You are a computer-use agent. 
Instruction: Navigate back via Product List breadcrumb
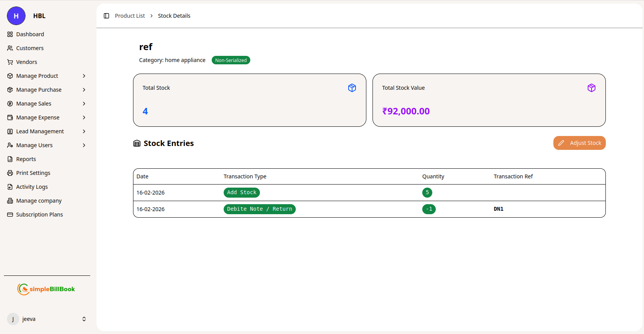point(130,16)
